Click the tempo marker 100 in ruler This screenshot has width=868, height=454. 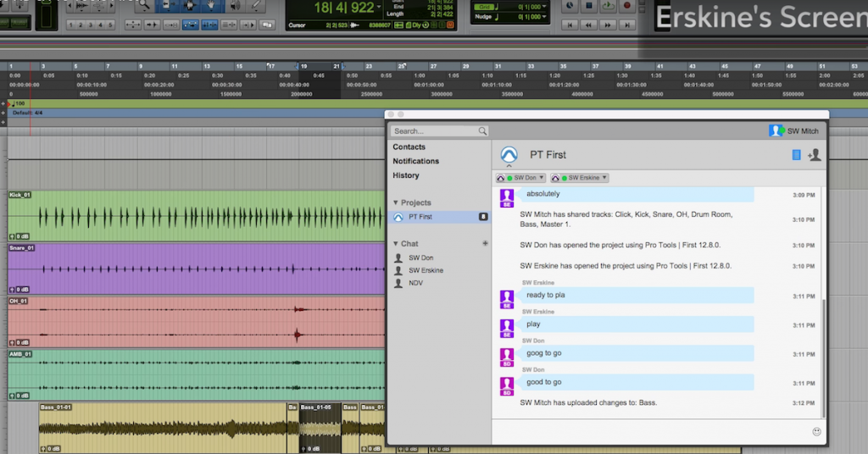(x=17, y=103)
